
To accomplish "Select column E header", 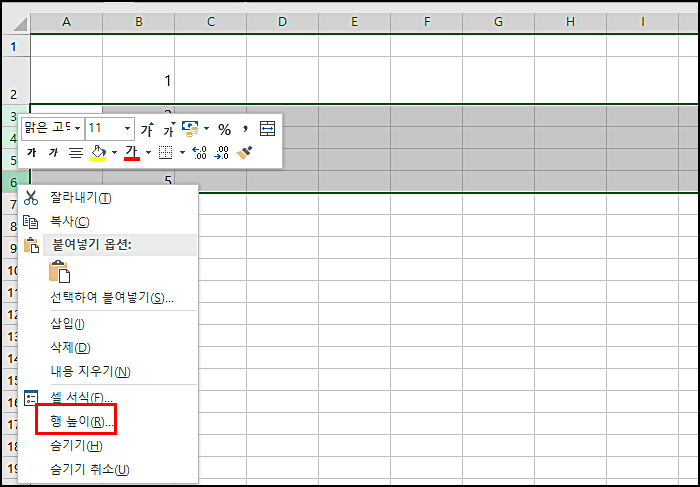I will (x=354, y=22).
